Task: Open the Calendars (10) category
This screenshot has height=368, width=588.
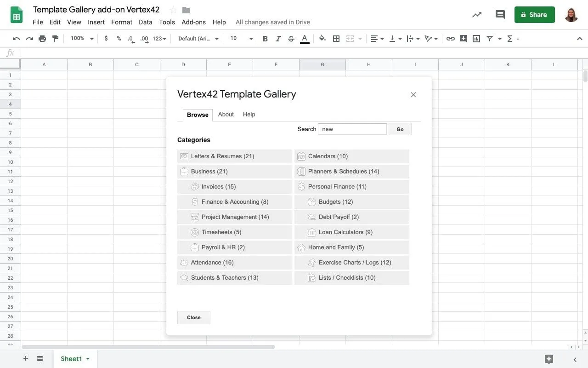Action: pyautogui.click(x=352, y=156)
